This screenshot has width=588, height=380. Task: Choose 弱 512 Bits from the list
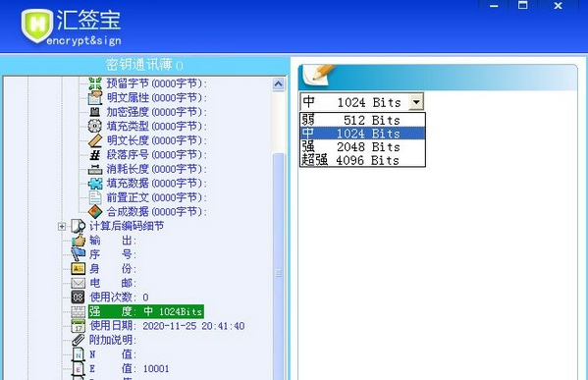(x=362, y=120)
